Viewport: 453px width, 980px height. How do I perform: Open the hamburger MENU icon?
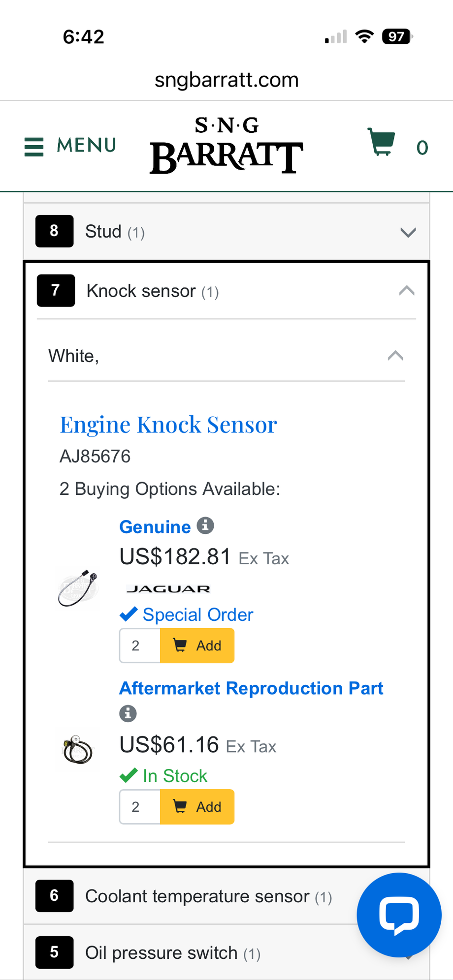34,147
